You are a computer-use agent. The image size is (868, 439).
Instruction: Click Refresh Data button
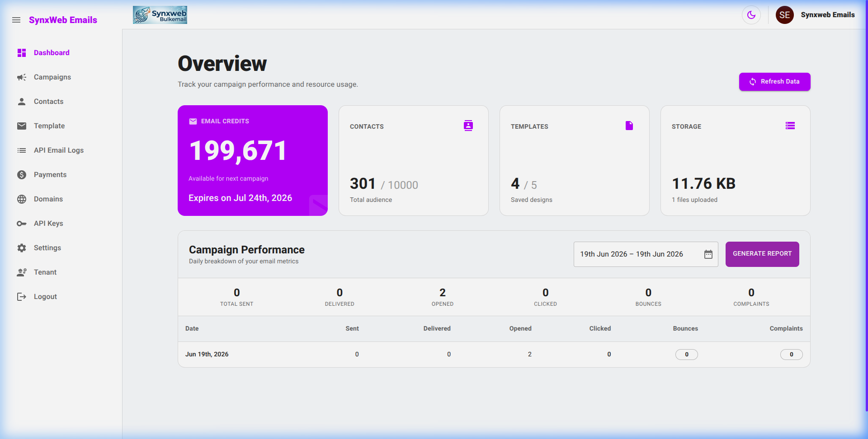(775, 82)
